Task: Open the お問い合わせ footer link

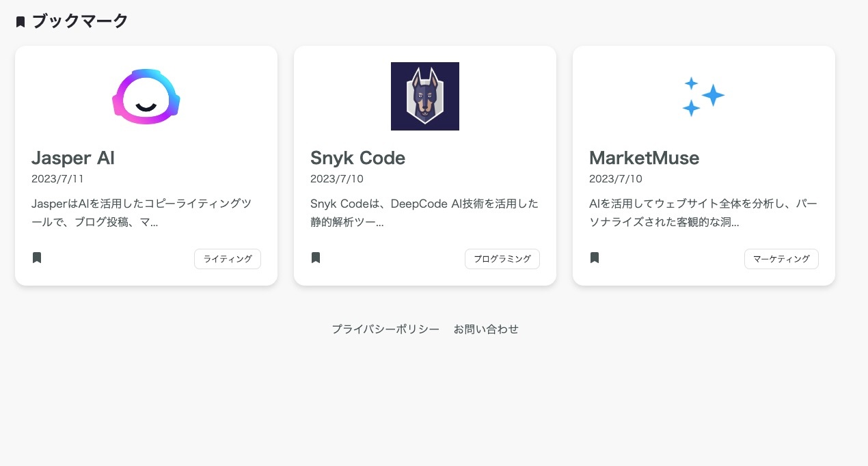Action: pyautogui.click(x=486, y=329)
